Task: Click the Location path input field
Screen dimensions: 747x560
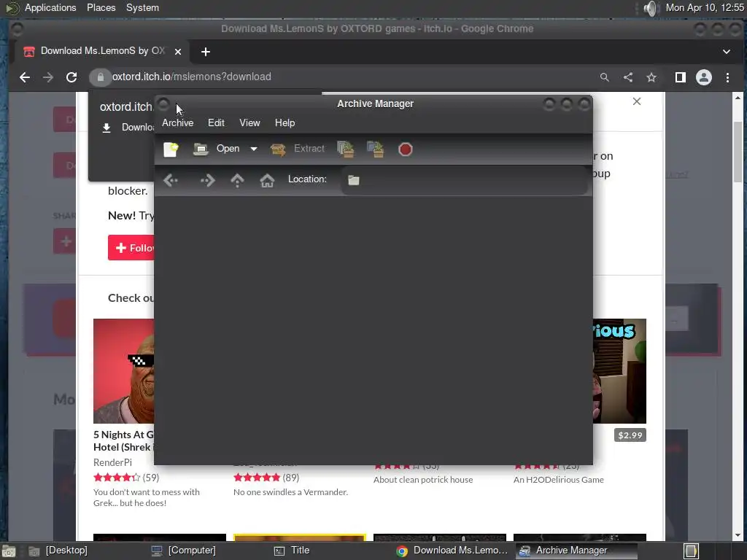Action: (465, 180)
